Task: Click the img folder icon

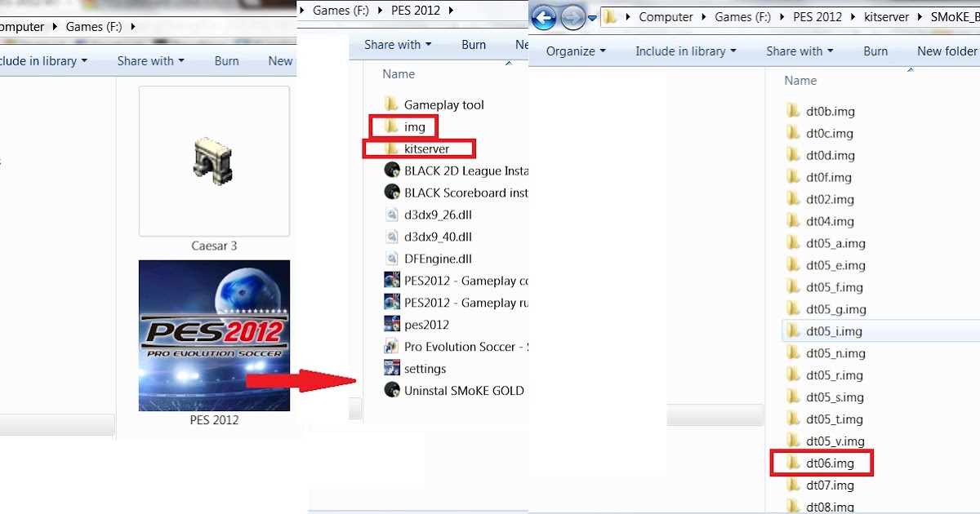Action: 391,126
